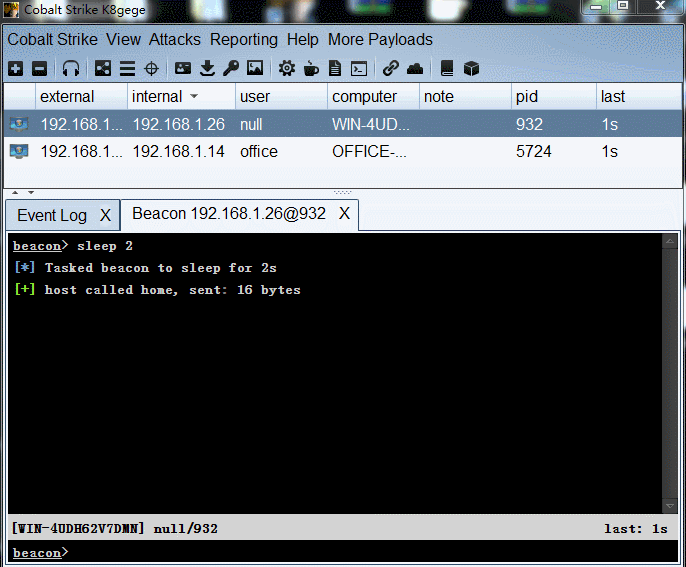686x567 pixels.
Task: Switch to Session Table view icon
Action: pos(127,69)
